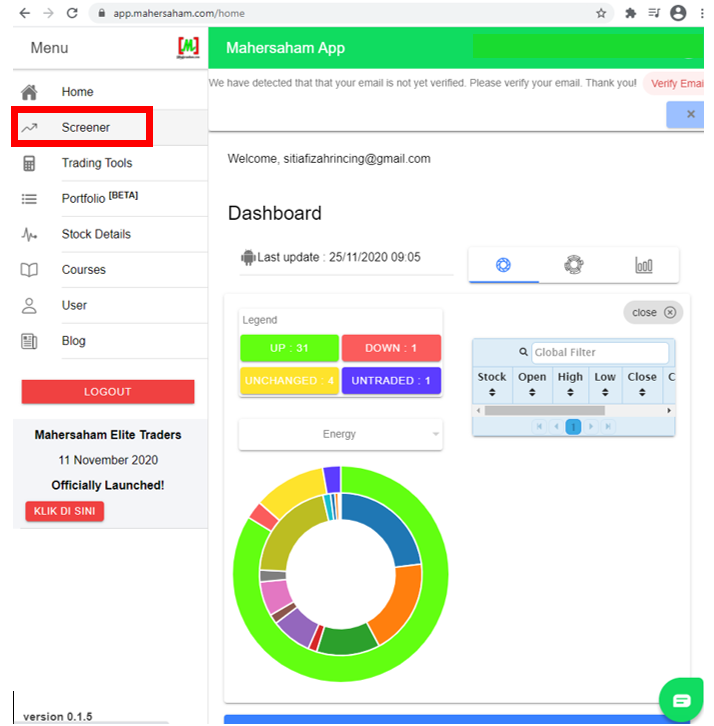Click the KLIK DI SINI button
The image size is (714, 726).
64,511
